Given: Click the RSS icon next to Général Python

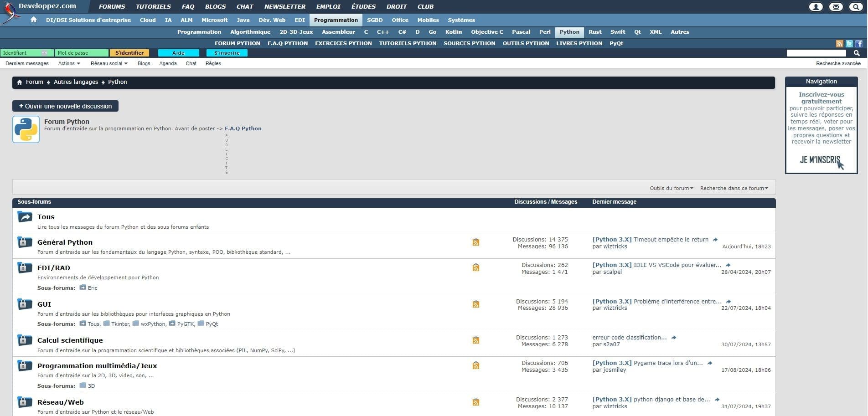Looking at the screenshot, I should 476,242.
